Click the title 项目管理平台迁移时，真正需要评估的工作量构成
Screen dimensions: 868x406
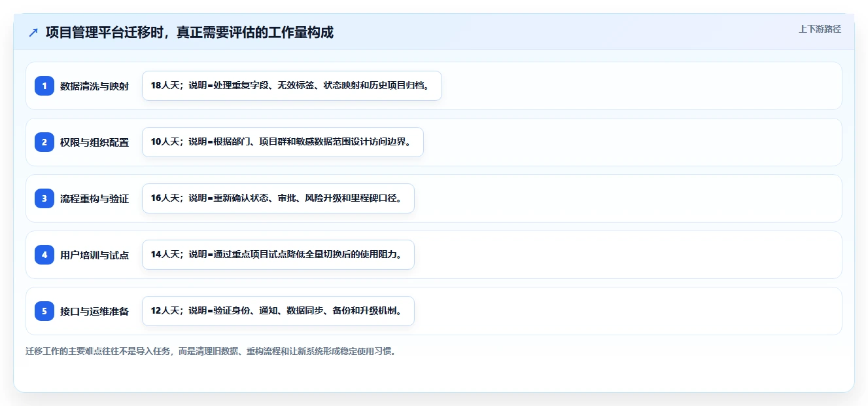(190, 33)
